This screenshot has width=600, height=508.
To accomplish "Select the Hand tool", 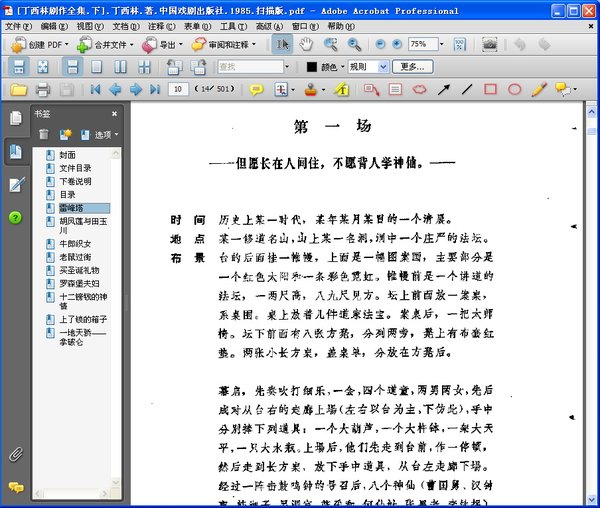I will click(306, 45).
